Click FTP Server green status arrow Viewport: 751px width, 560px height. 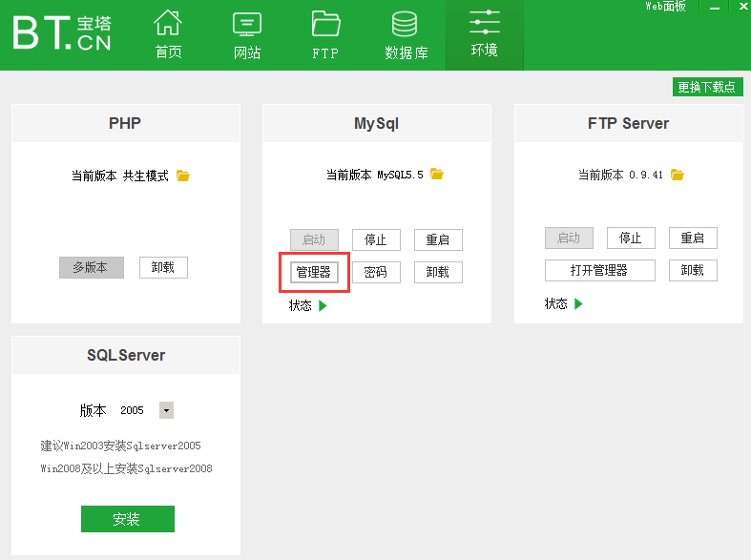tap(578, 303)
